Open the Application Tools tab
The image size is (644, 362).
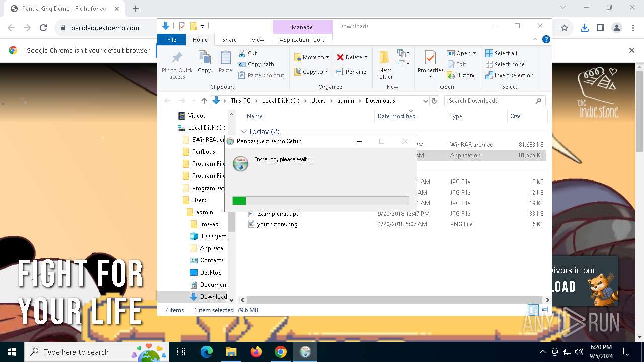click(302, 40)
